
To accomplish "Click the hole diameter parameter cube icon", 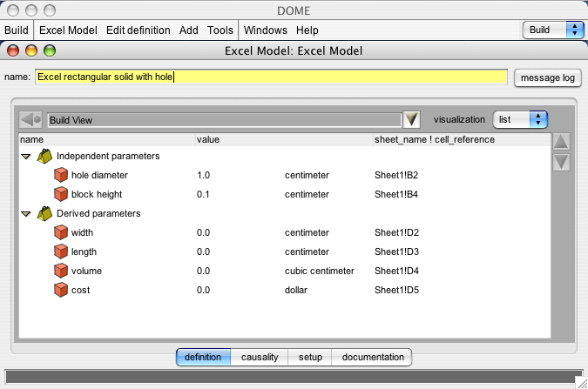I will coord(61,175).
